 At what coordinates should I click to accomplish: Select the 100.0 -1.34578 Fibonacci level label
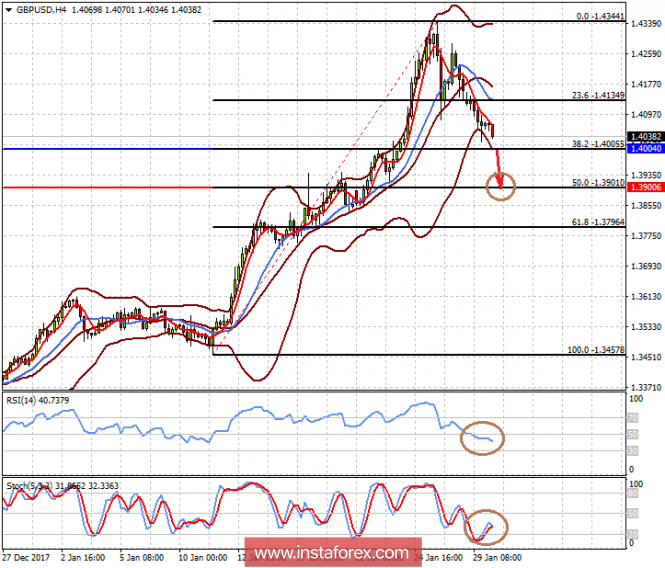pos(596,350)
